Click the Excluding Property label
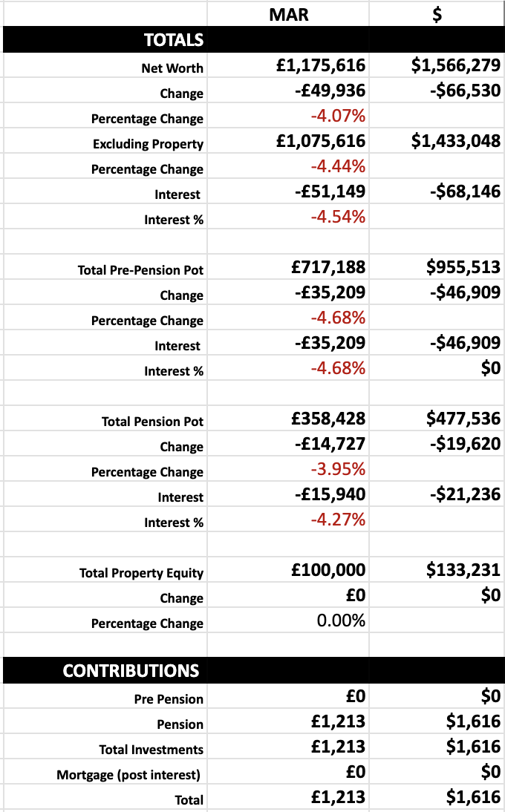Viewport: 505px width, 812px height. [148, 144]
